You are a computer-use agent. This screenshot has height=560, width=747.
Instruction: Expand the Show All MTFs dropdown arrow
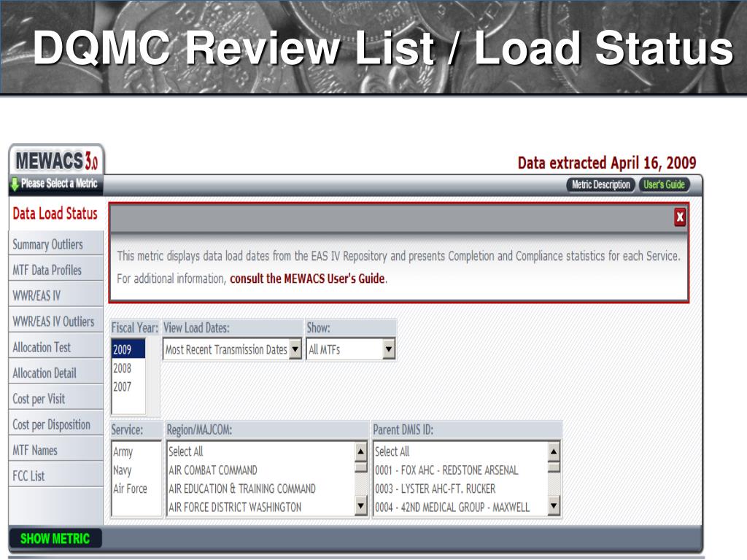point(389,349)
